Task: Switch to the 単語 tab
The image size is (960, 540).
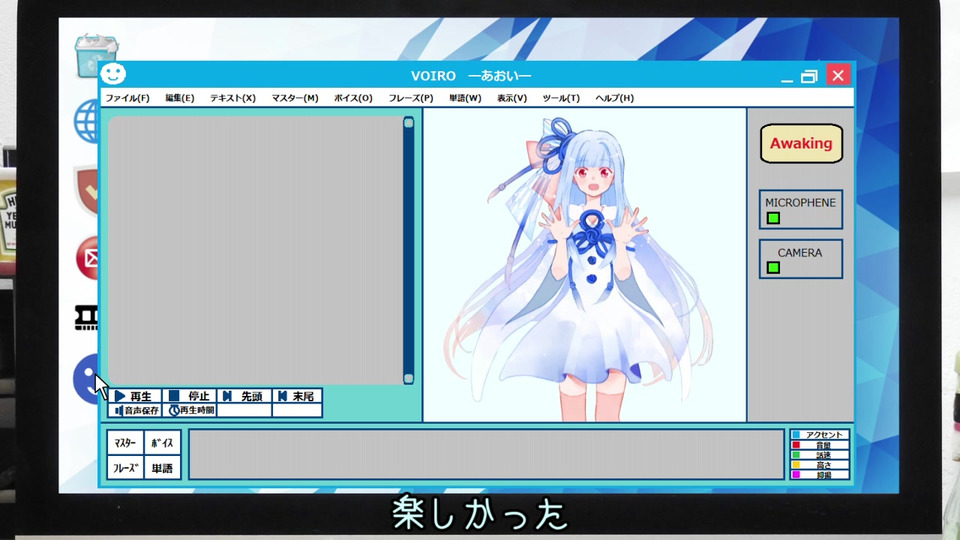Action: coord(162,468)
